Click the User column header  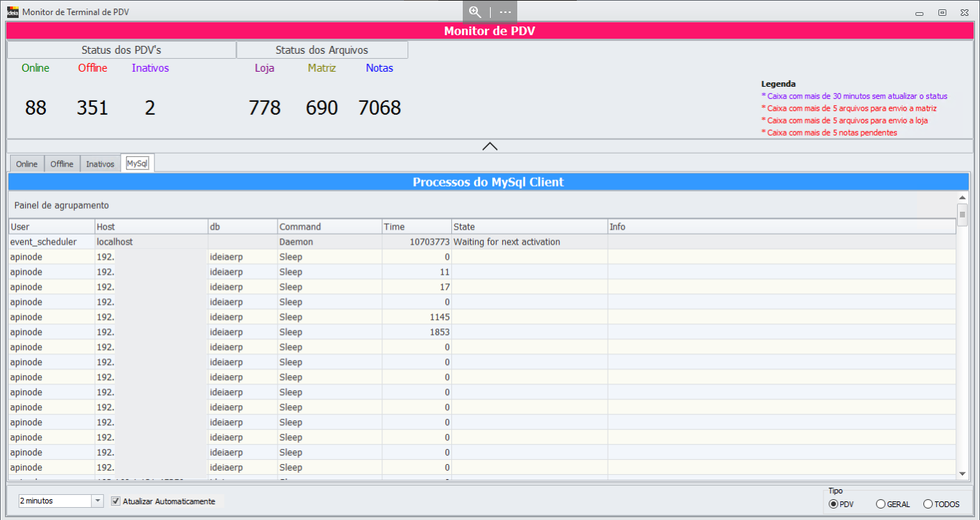tap(51, 227)
